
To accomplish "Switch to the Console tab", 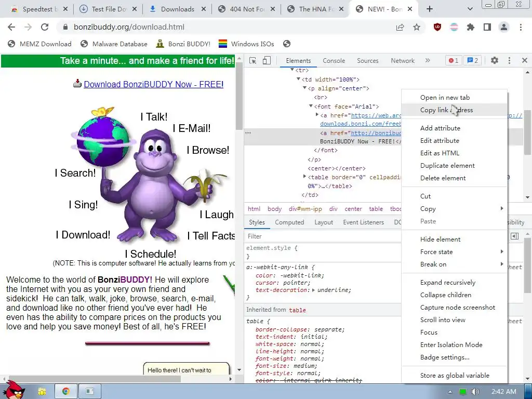I will (x=334, y=60).
